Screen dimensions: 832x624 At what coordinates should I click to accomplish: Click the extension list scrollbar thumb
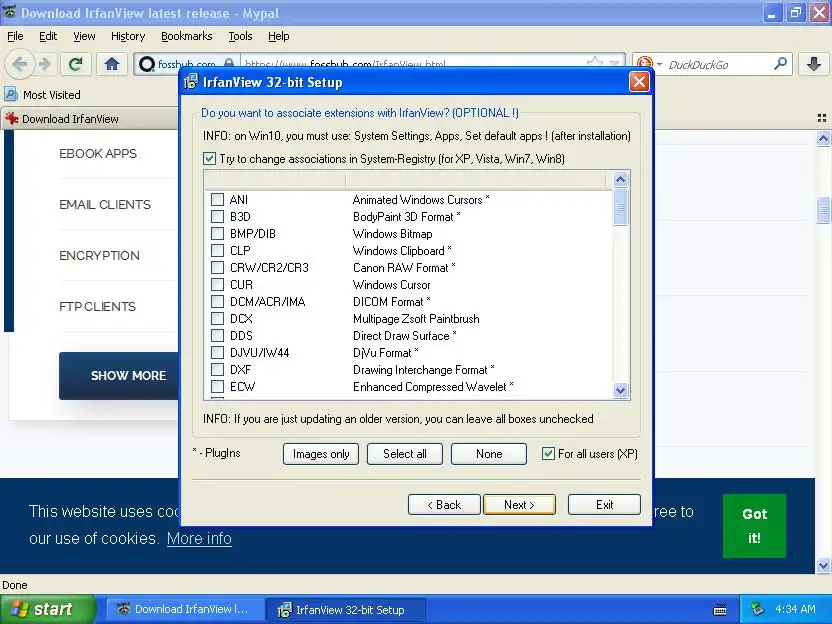coord(621,207)
